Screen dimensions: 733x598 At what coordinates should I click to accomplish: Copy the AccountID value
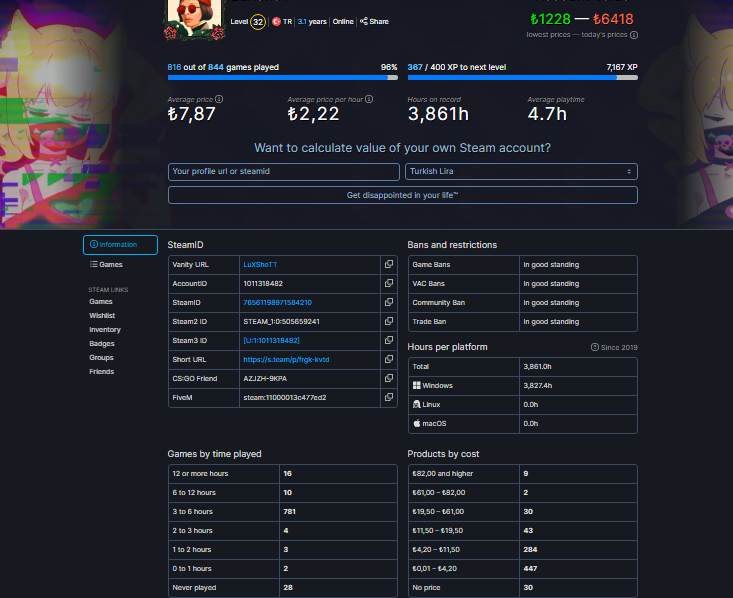click(388, 283)
